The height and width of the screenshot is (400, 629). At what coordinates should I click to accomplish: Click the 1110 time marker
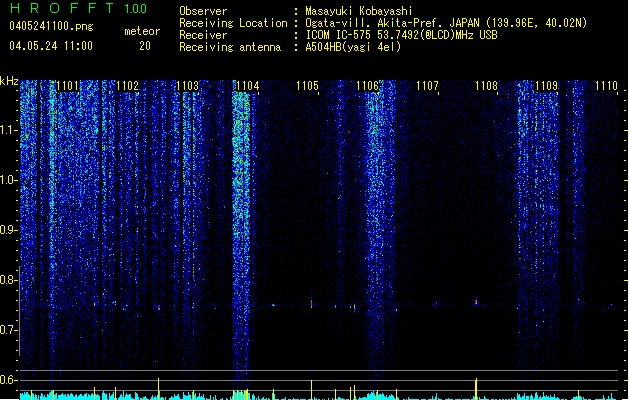coord(606,86)
